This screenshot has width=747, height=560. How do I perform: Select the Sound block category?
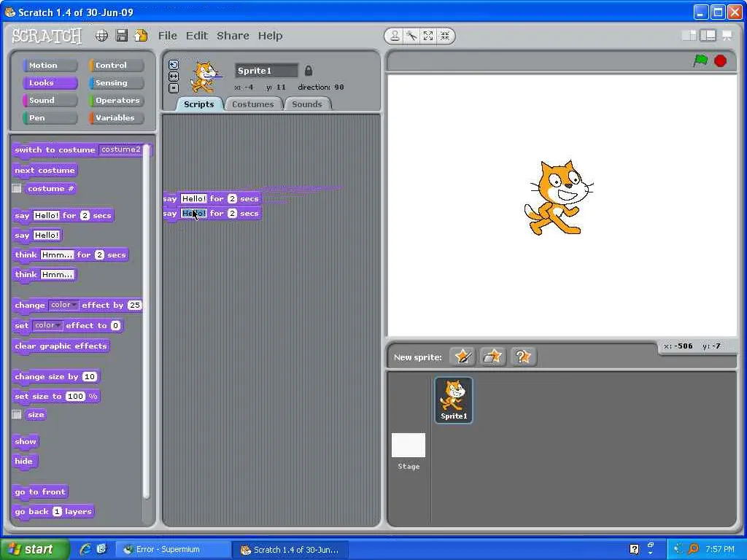pos(50,101)
